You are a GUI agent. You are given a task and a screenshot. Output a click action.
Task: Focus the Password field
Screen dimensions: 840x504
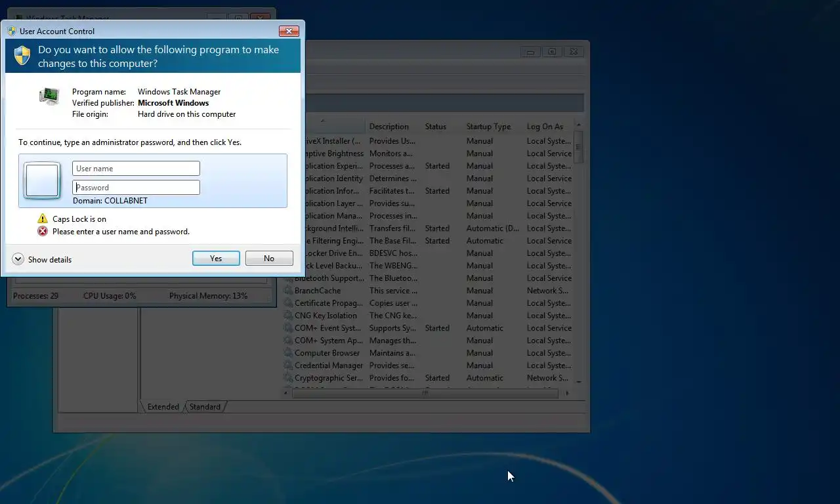pos(136,188)
